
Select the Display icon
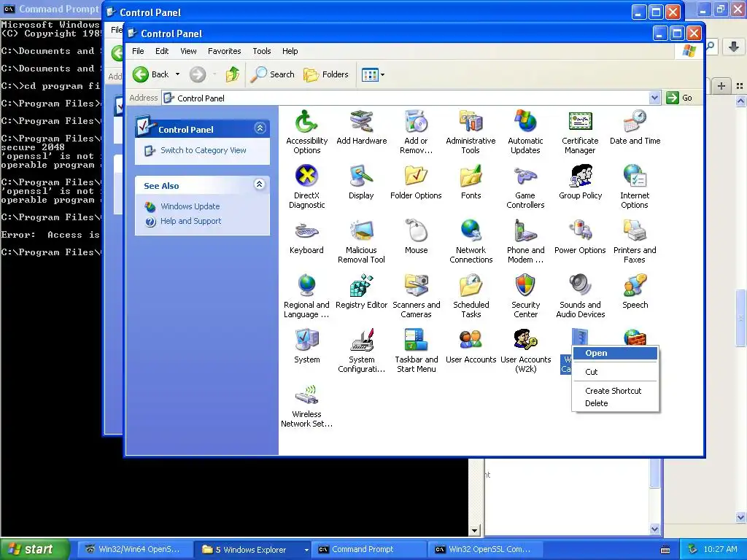[x=361, y=176]
